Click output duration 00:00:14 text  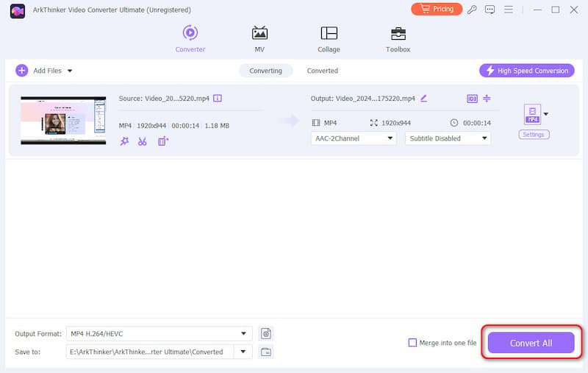476,123
